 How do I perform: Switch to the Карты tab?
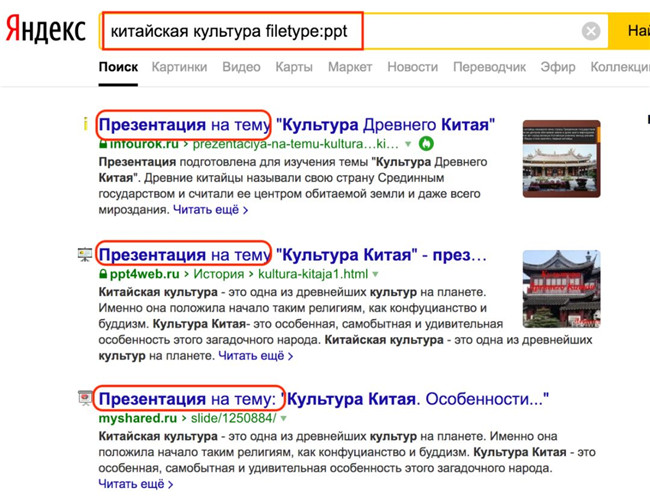pos(294,67)
